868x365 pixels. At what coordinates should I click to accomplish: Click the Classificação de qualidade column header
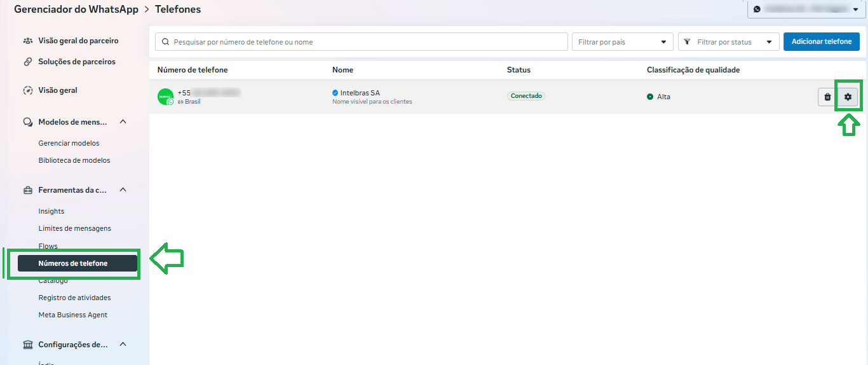[693, 70]
